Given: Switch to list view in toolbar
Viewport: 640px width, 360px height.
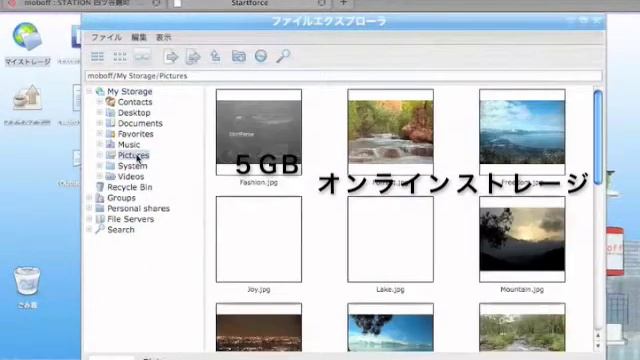Looking at the screenshot, I should click(x=97, y=56).
